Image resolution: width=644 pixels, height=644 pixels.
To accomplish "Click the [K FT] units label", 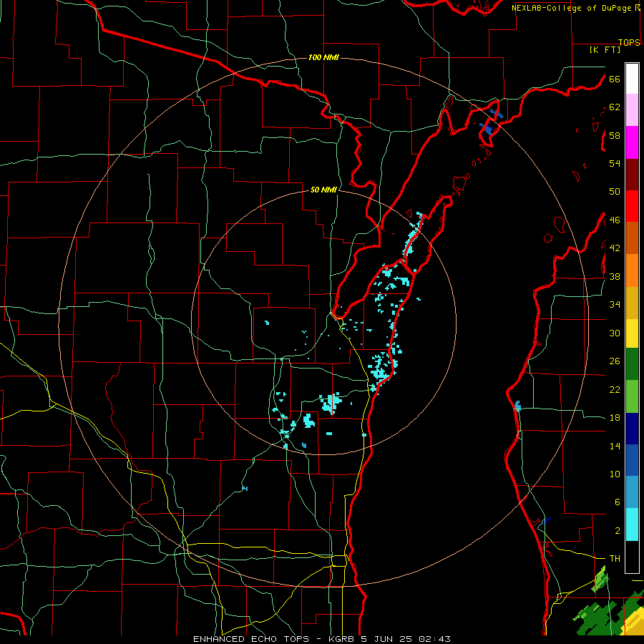I will tap(605, 49).
